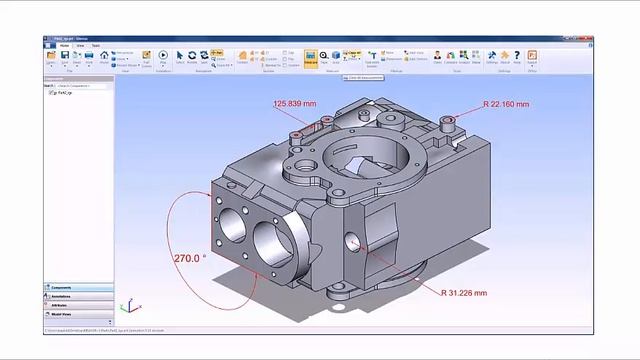Open the Save button dropdown arrow
The image size is (640, 360).
64,66
